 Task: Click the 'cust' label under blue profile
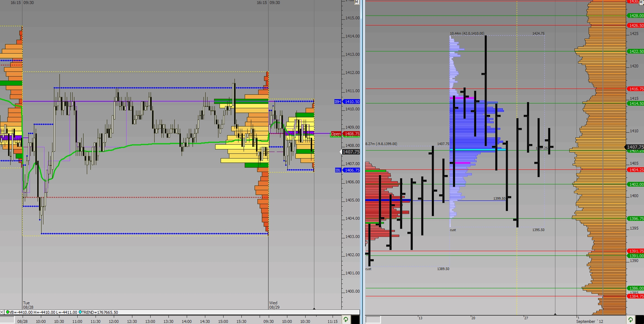[453, 230]
